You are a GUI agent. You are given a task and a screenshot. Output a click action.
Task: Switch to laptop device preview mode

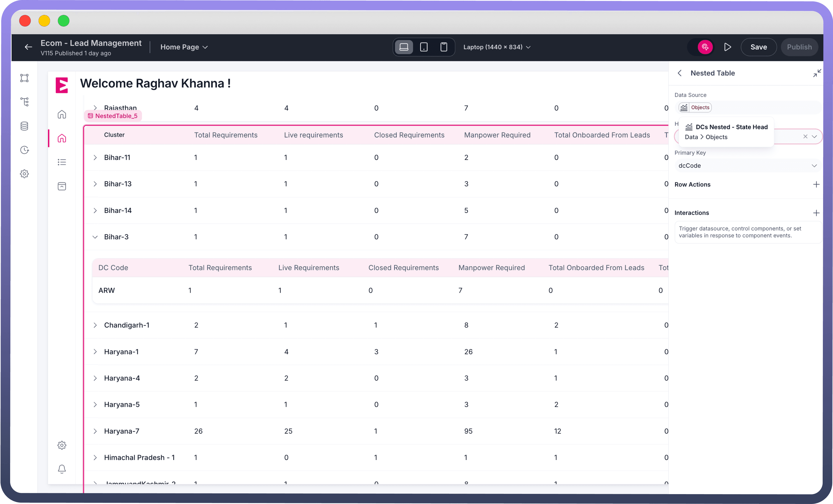(404, 47)
